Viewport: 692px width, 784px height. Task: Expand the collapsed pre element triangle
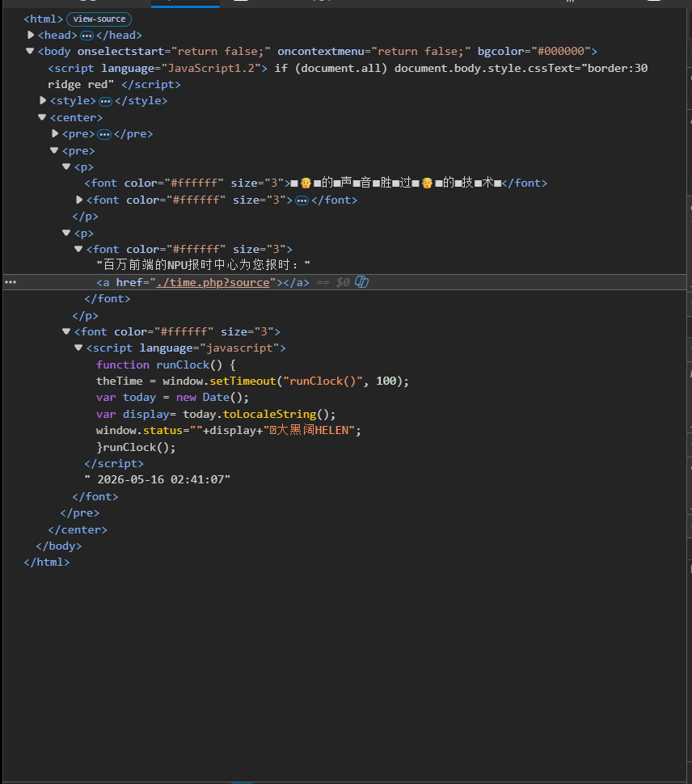(x=55, y=133)
